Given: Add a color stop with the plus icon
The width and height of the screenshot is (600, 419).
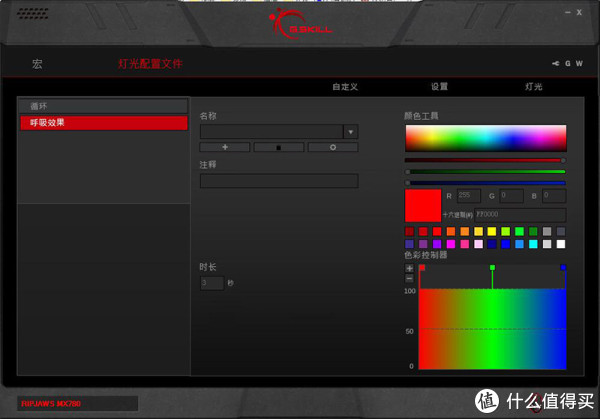Looking at the screenshot, I should click(x=409, y=268).
